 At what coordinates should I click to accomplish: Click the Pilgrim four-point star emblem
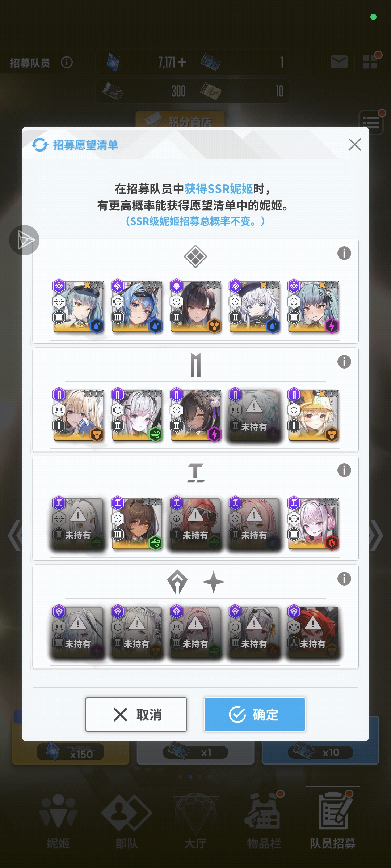pyautogui.click(x=214, y=582)
